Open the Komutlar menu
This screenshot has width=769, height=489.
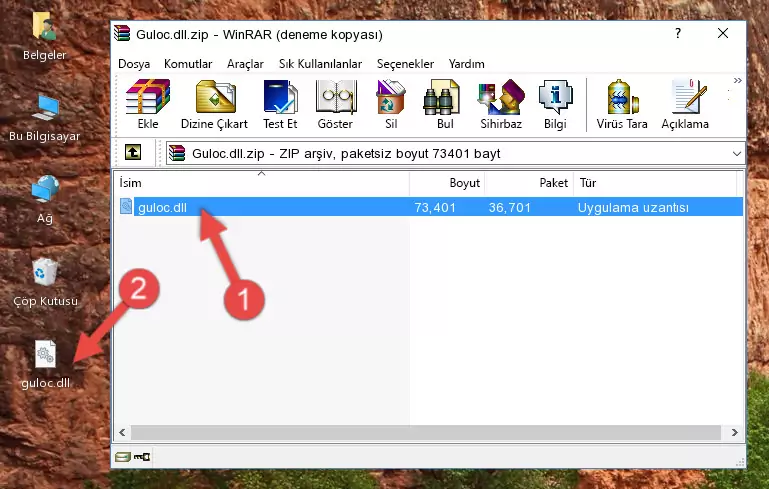tap(188, 64)
